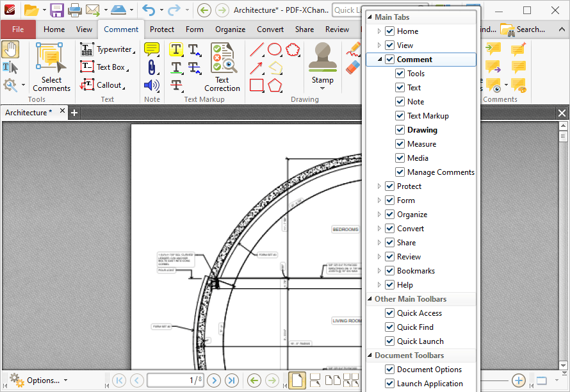
Task: Select the Drawing row in the list
Action: click(421, 130)
